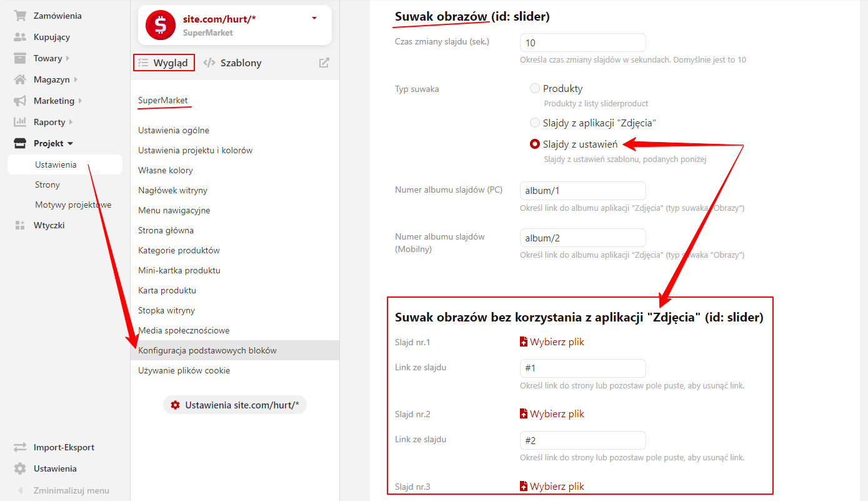This screenshot has height=501, width=868.
Task: Click the Wtyczki plugins icon
Action: click(x=20, y=225)
